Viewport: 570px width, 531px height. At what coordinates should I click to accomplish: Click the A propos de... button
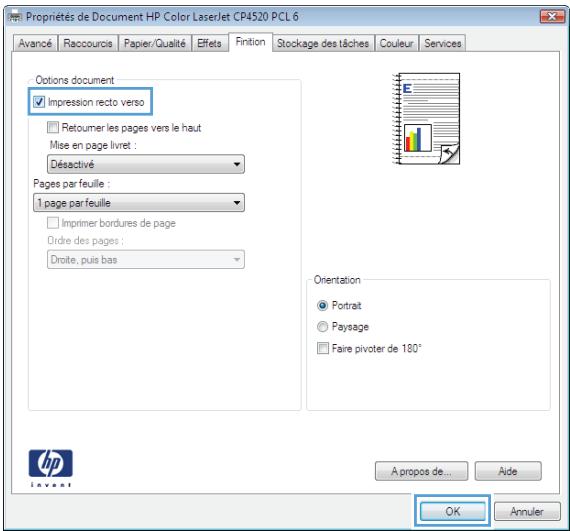(x=421, y=471)
